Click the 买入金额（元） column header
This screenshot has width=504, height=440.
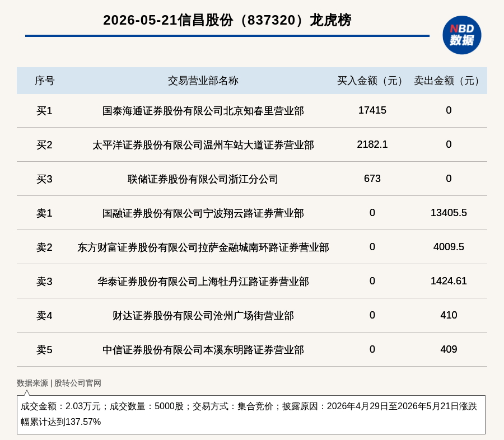pyautogui.click(x=372, y=81)
